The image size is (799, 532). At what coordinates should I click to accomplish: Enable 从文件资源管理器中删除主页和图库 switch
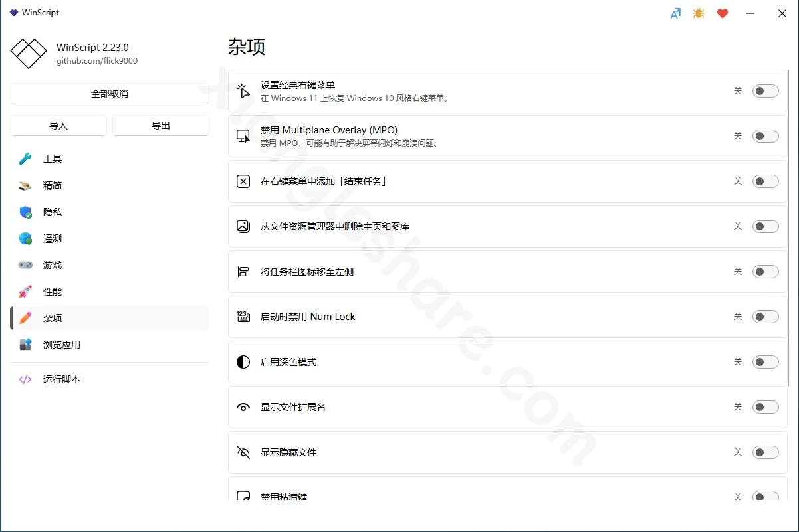point(765,226)
